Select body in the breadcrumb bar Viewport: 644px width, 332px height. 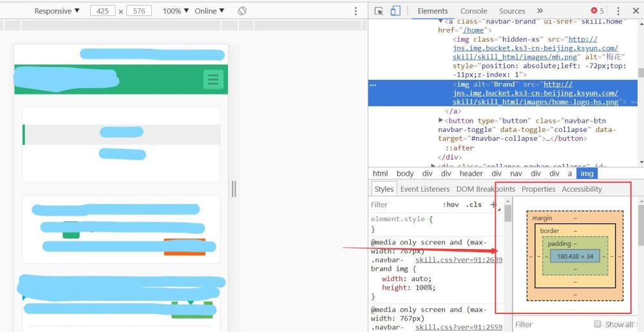point(405,174)
